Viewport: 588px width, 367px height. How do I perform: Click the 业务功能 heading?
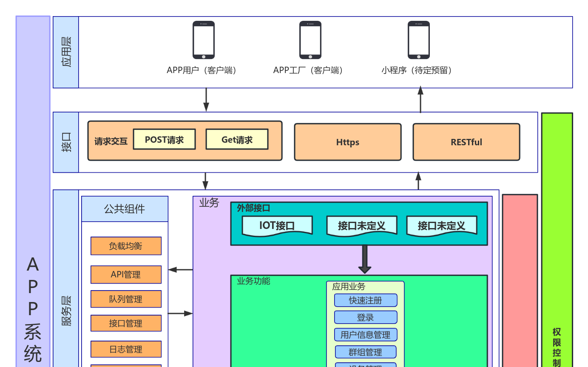point(253,281)
